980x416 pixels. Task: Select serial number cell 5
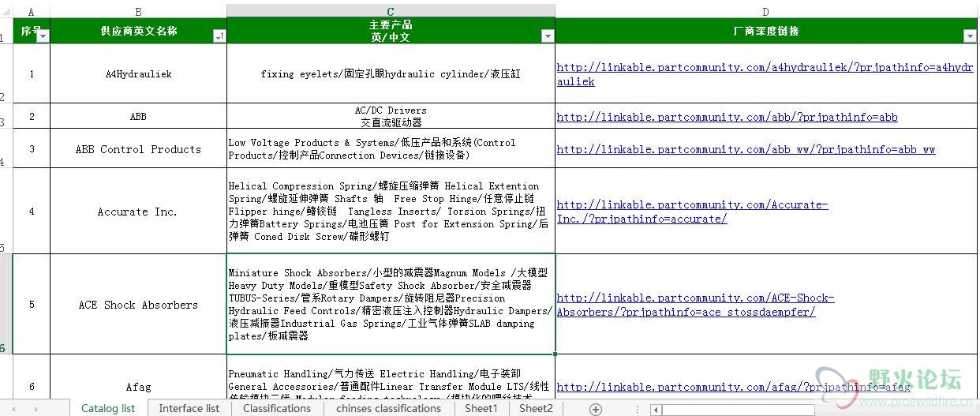pos(32,305)
